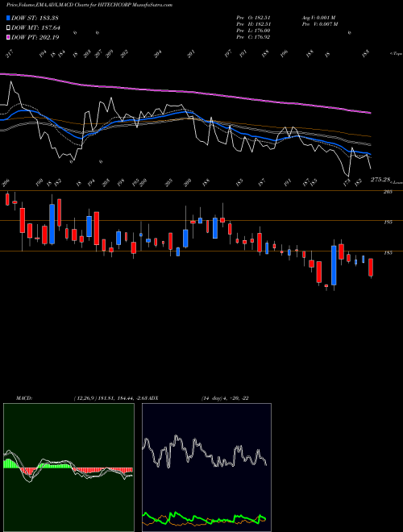Click the 185 price axis label

(x=388, y=252)
